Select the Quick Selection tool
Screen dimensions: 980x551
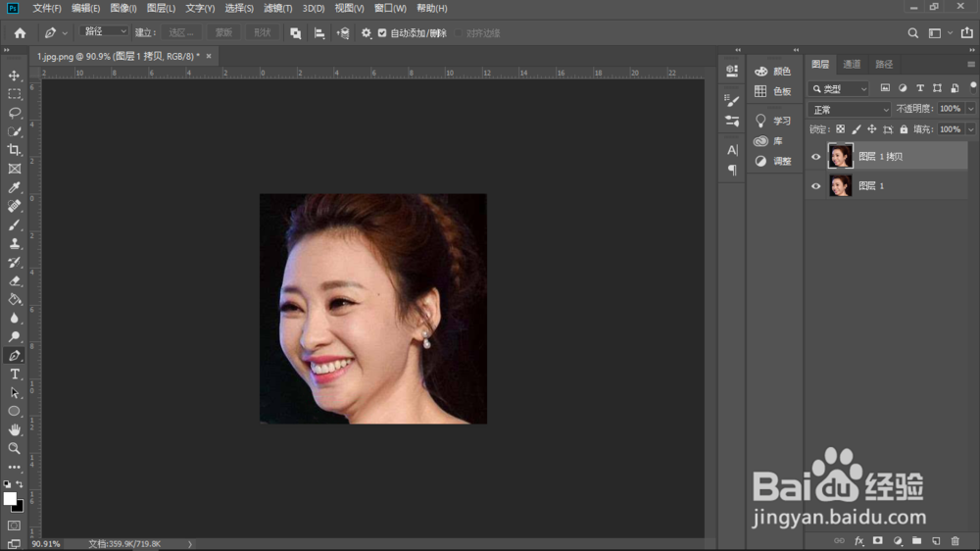coord(14,131)
